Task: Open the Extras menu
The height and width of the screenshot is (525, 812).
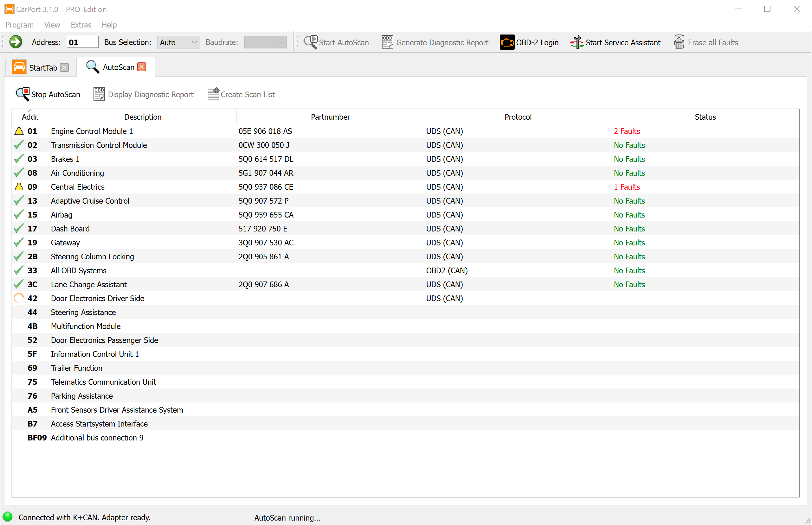Action: (x=81, y=25)
